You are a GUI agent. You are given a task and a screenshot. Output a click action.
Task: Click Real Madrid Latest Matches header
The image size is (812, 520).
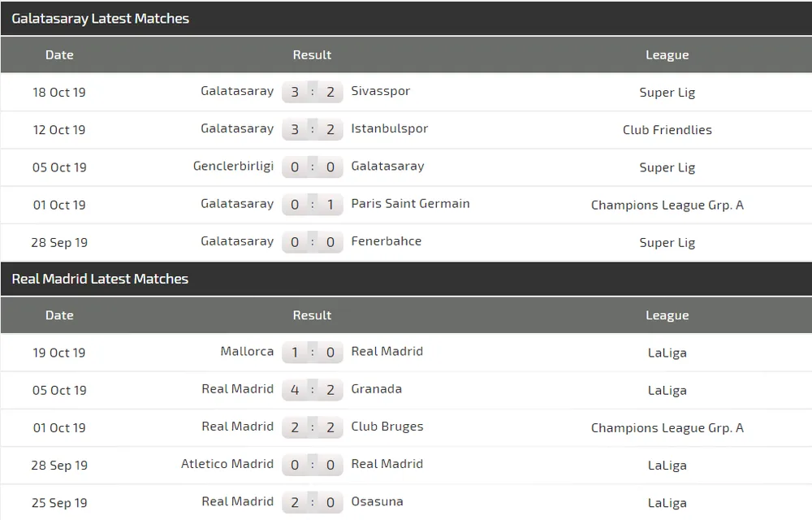[100, 279]
